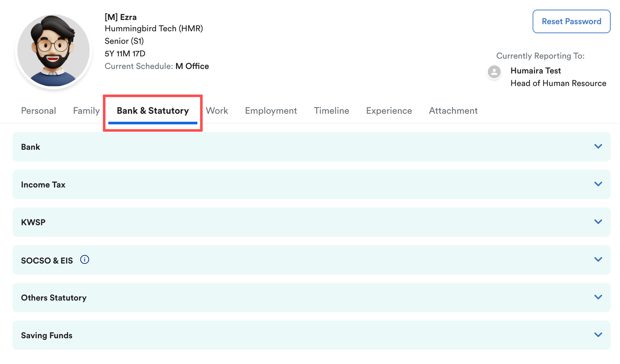
Task: Expand the Bank section chevron
Action: pyautogui.click(x=598, y=147)
